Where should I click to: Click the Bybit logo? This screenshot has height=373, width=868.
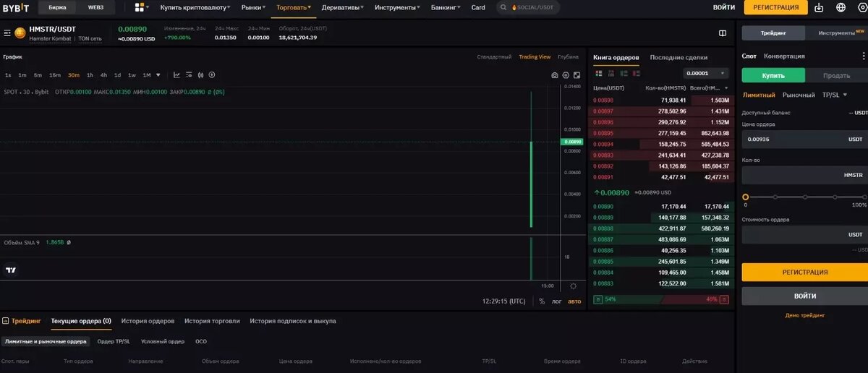[x=15, y=7]
